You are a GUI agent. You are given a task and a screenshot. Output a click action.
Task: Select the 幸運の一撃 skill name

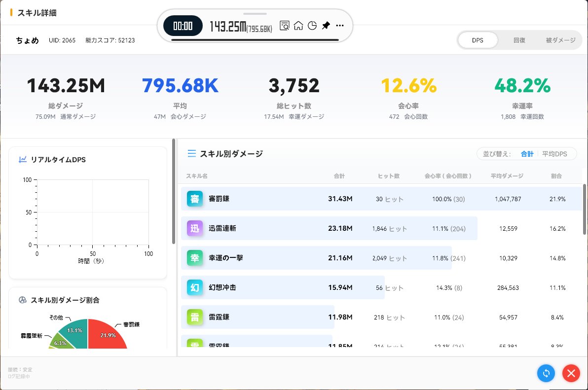pyautogui.click(x=226, y=258)
